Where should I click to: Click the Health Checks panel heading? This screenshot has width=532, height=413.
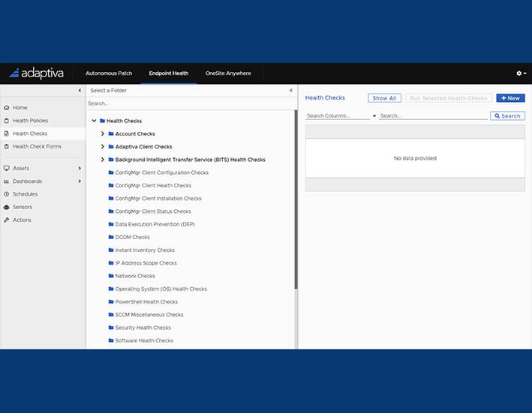pos(325,97)
